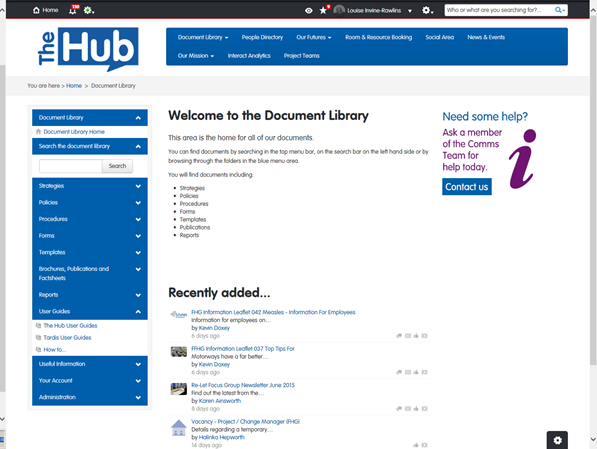Expand the Policies section
597x449 pixels.
point(90,203)
